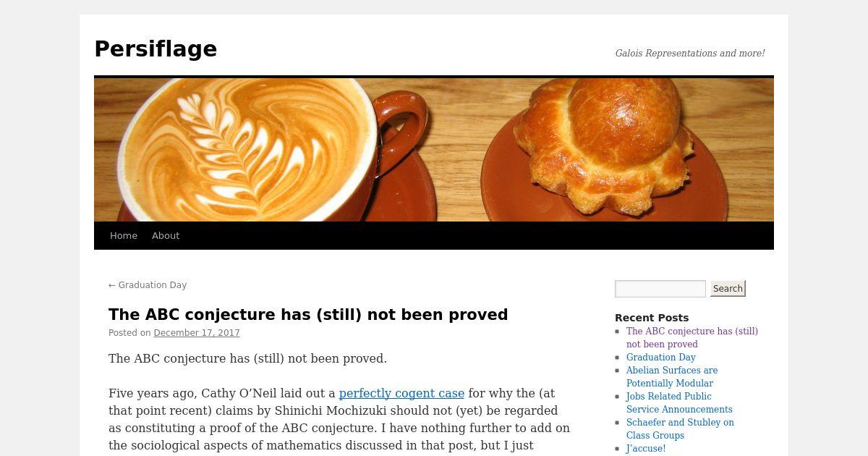868x456 pixels.
Task: Go to previous post Graduation Day
Action: tap(148, 285)
